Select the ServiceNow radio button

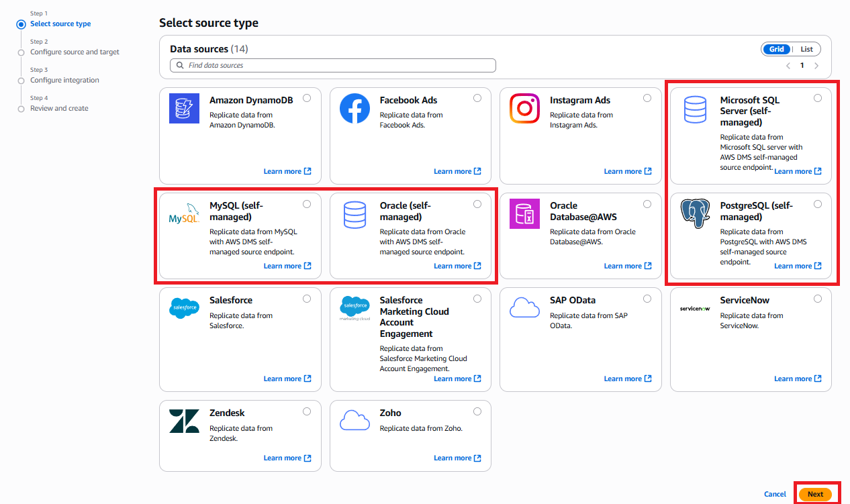click(x=818, y=299)
